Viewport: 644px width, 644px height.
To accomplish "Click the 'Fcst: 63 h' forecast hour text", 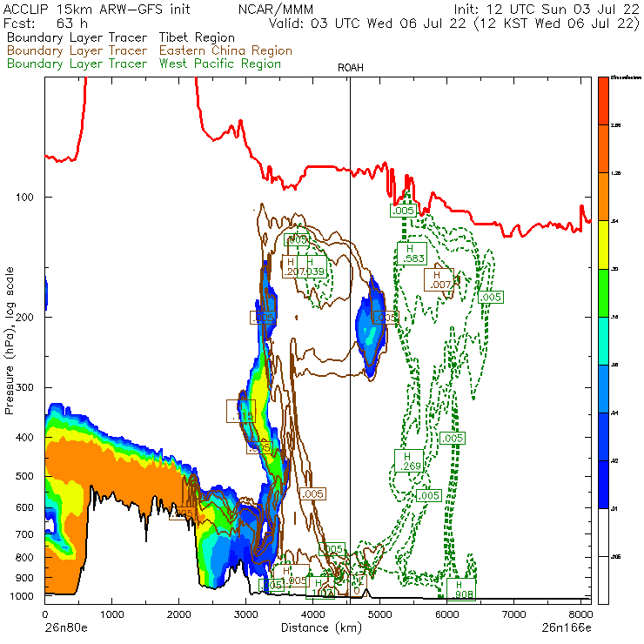I will (45, 23).
